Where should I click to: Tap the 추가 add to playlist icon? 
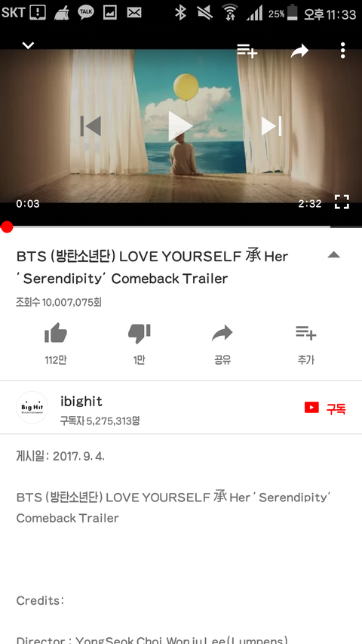306,333
